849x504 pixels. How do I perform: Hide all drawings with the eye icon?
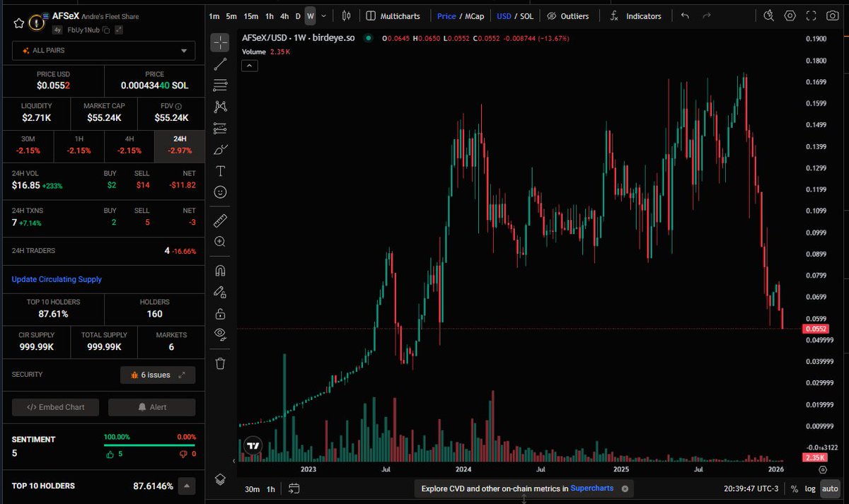220,334
